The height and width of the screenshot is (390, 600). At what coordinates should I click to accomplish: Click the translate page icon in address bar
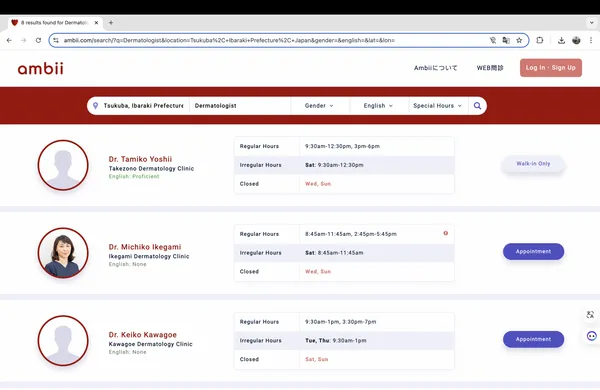click(506, 40)
